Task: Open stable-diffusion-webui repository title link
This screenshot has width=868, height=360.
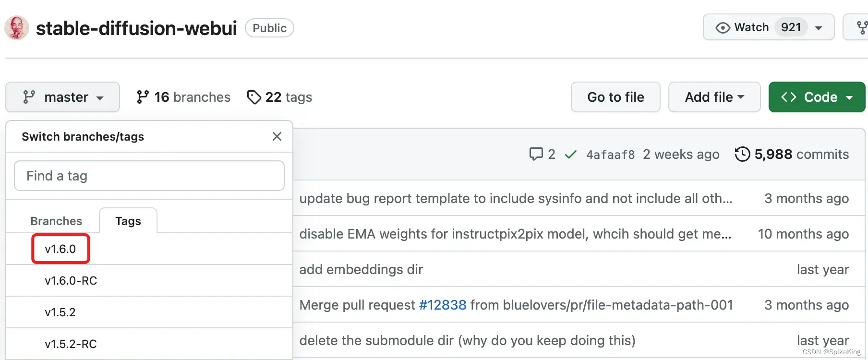Action: (136, 28)
